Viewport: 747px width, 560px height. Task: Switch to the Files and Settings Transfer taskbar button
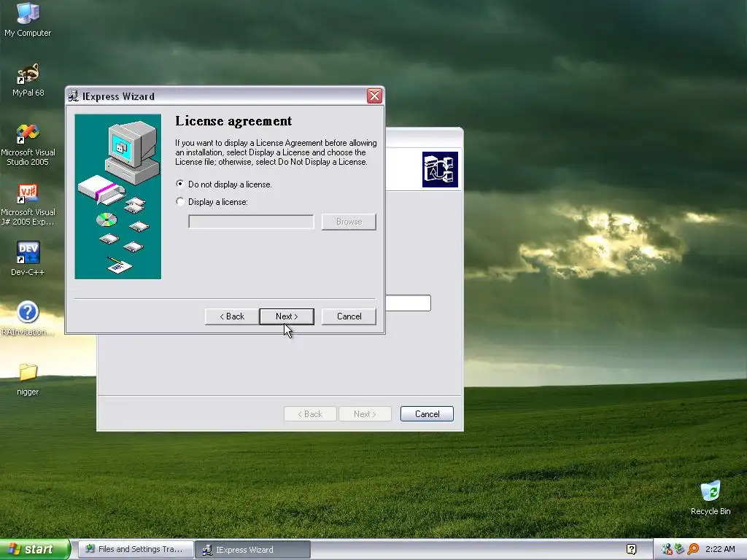click(136, 549)
